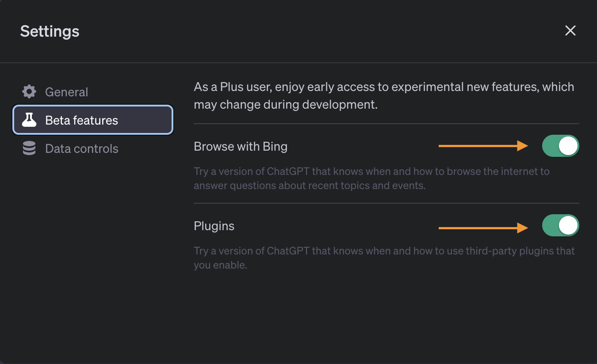
Task: Close the Settings dialog with the X
Action: tap(570, 30)
